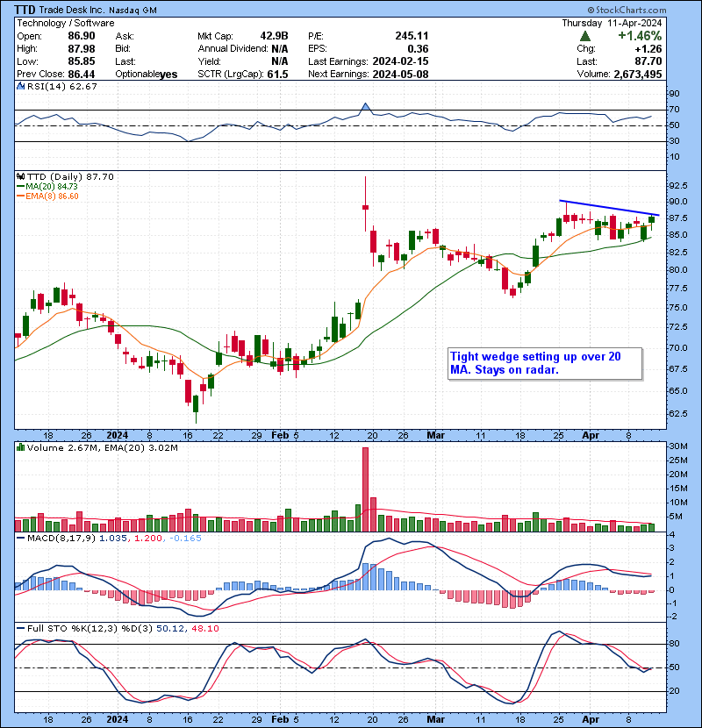
Task: Click the SCTR (LrgCap) value 61.5
Action: click(278, 75)
